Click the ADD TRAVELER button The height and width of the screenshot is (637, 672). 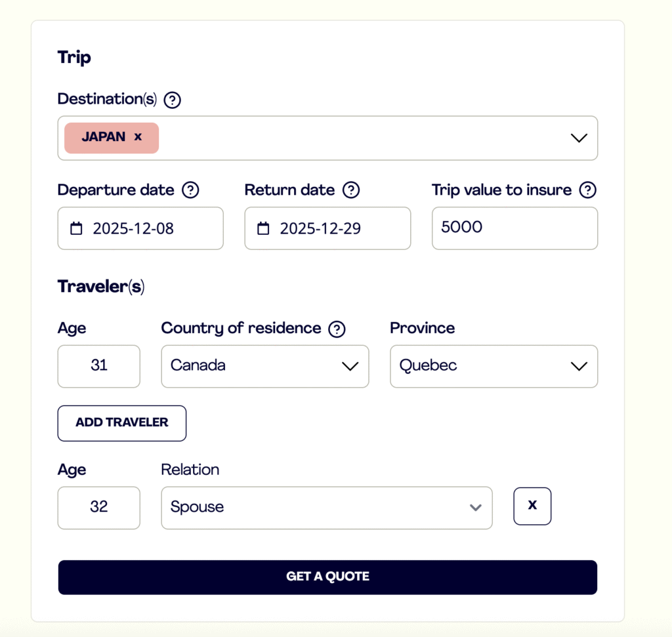122,422
